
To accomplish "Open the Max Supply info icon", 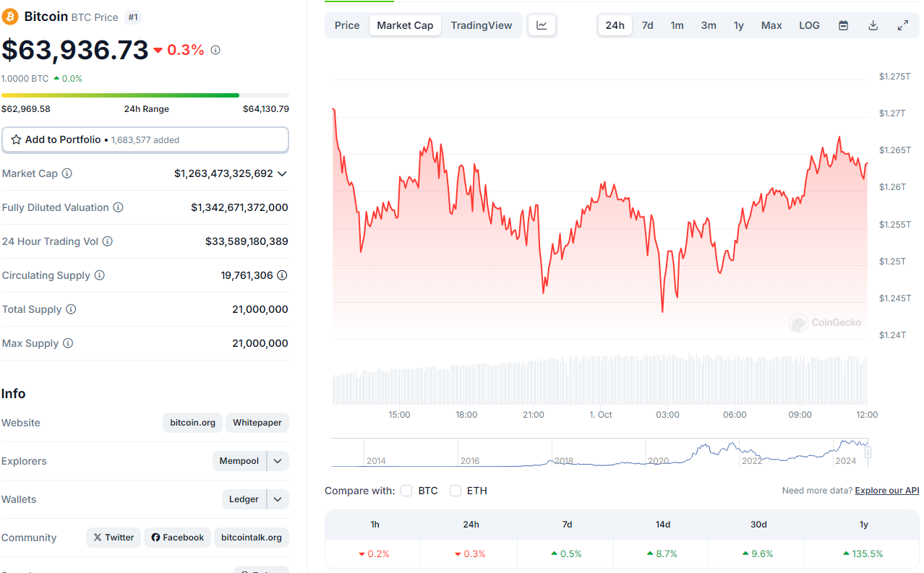I will pyautogui.click(x=68, y=343).
